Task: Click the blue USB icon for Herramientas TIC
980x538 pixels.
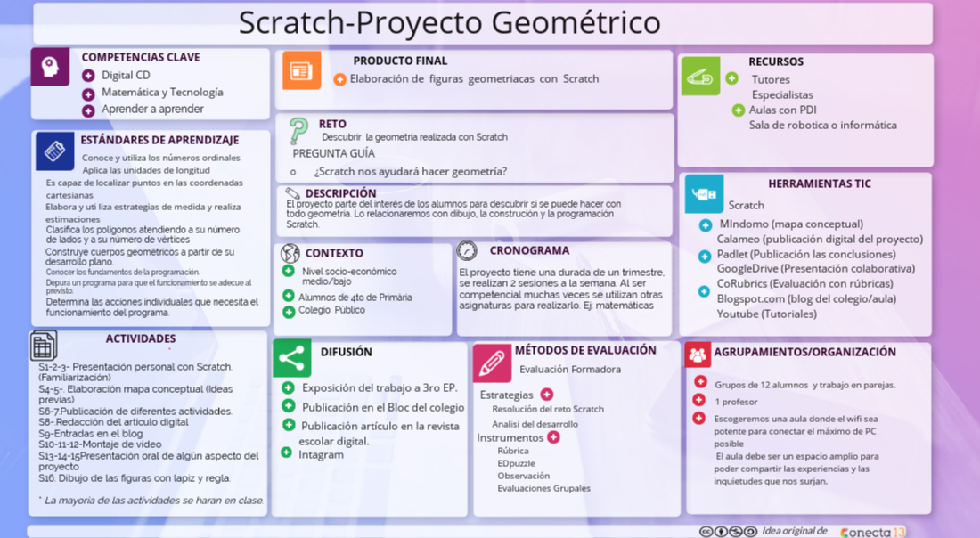Action: [x=704, y=193]
